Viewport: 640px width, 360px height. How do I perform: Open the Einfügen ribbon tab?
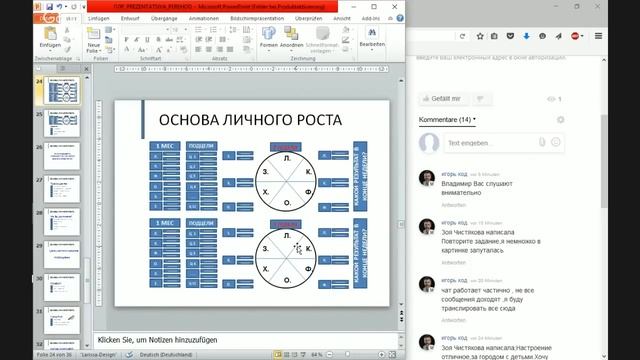pos(99,18)
